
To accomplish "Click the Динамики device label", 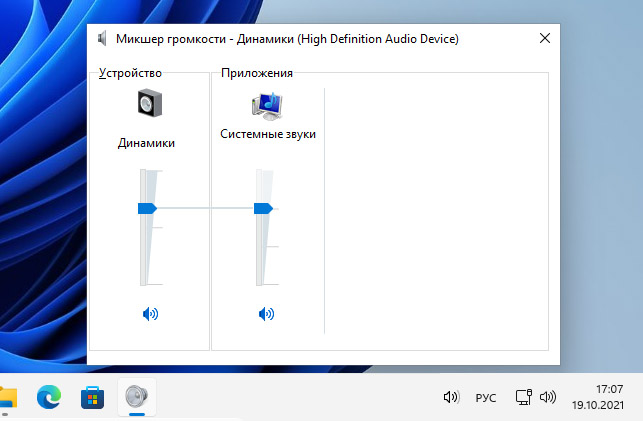I will [146, 143].
